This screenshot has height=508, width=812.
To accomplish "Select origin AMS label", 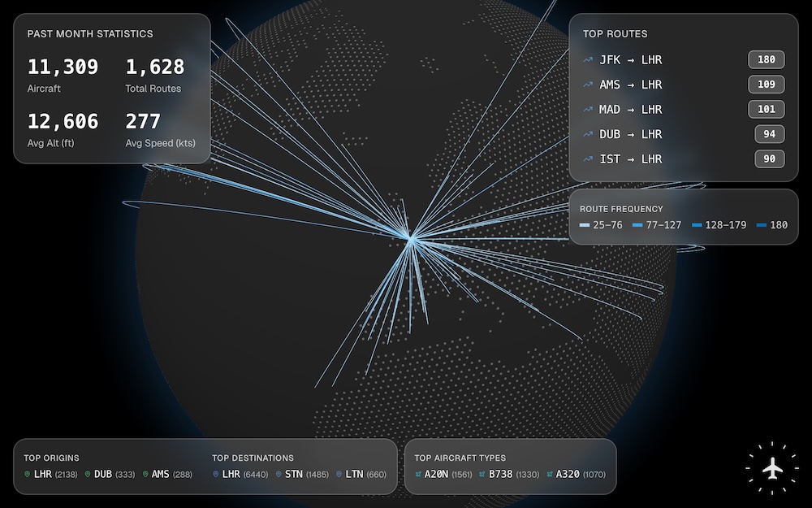I will [161, 475].
